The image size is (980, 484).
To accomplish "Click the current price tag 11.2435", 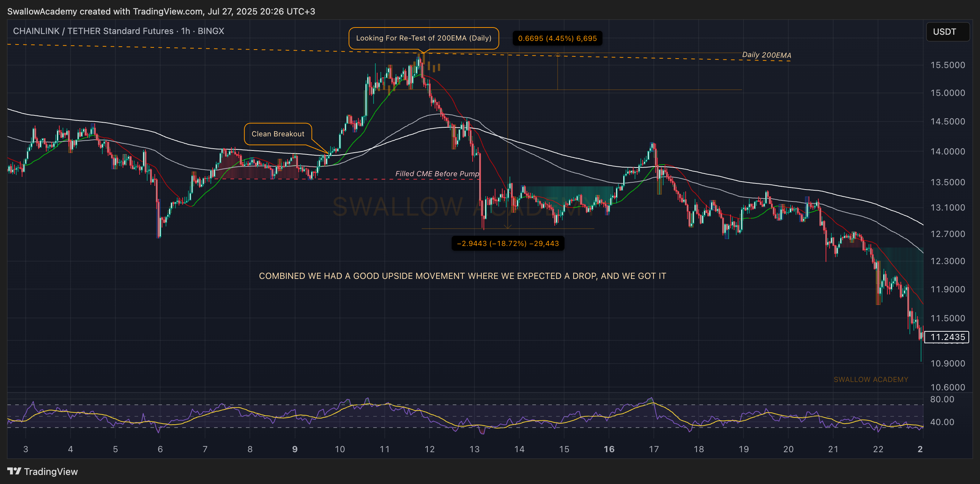I will click(947, 337).
